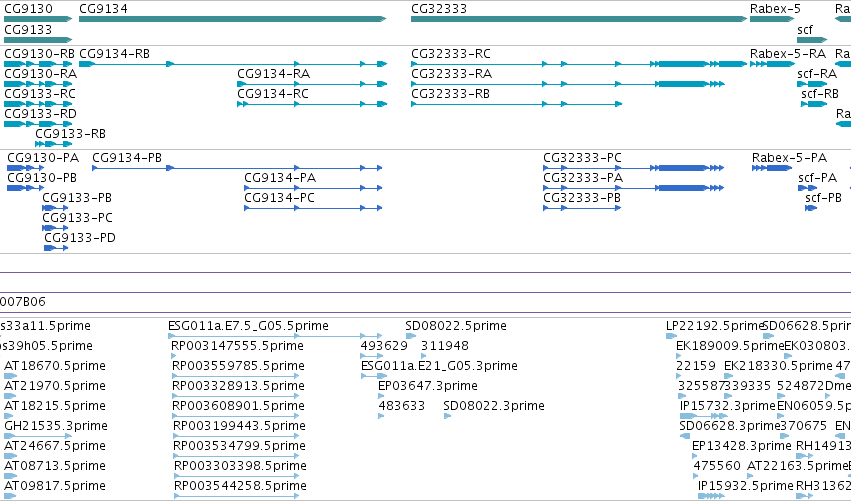The height and width of the screenshot is (501, 851).
Task: Click protein CG32333-PC
Action: [x=582, y=158]
